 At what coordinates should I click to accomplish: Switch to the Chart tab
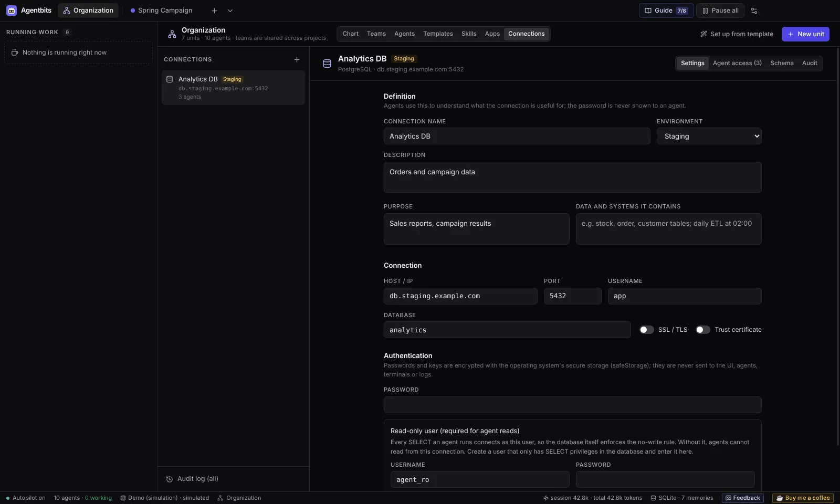tap(350, 34)
